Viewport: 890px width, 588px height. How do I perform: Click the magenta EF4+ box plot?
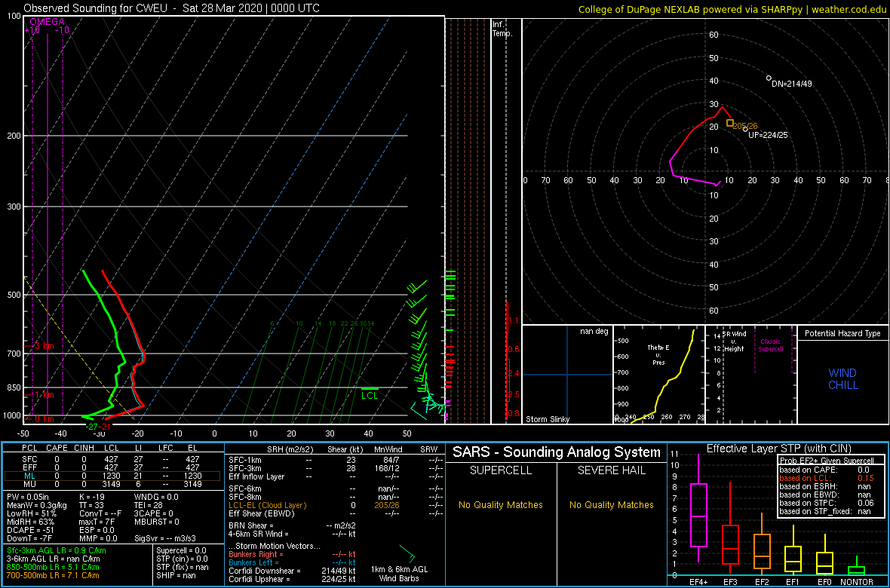[x=698, y=508]
